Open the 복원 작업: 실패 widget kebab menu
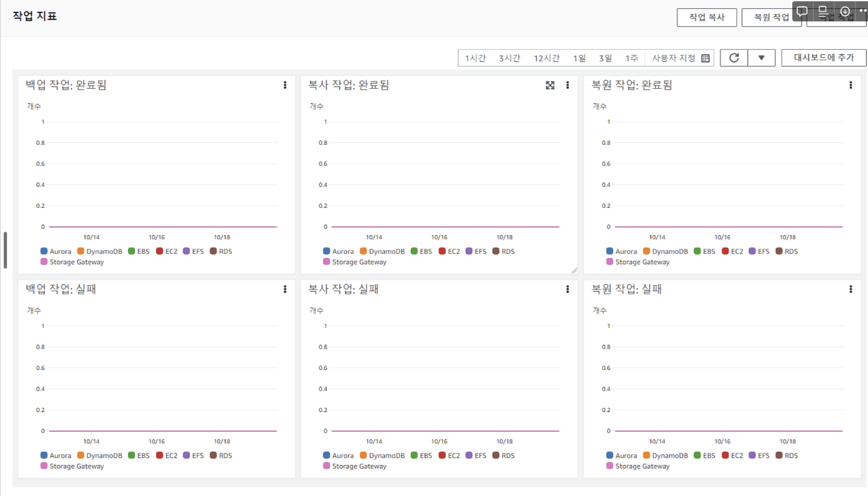868x496 pixels. click(851, 289)
